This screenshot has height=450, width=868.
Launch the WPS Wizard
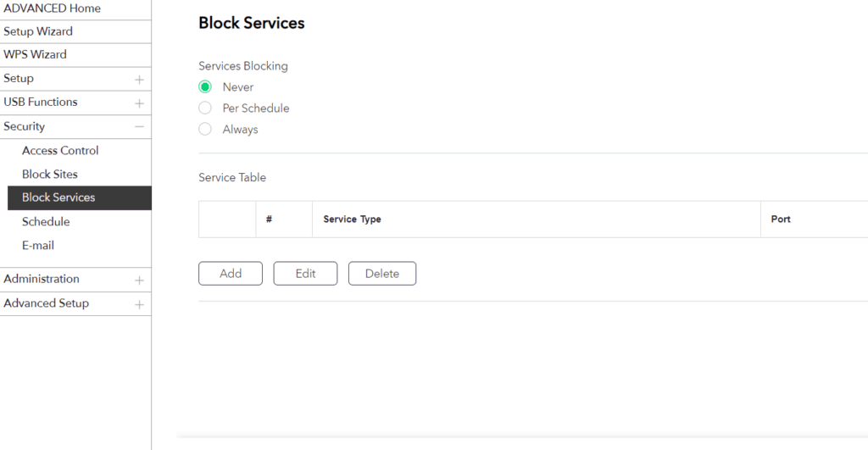[35, 54]
